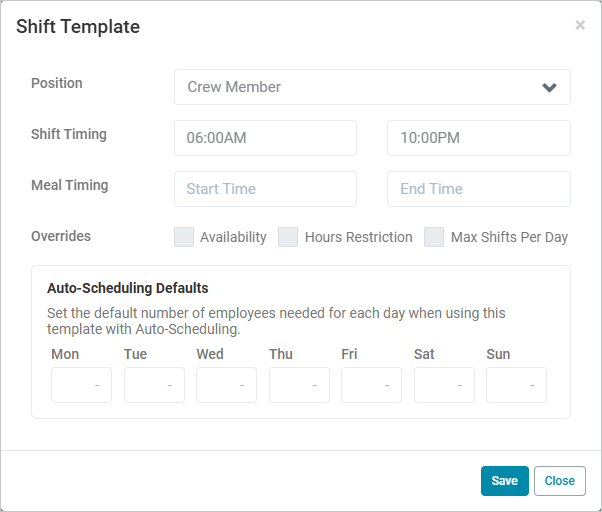
Task: Click the Sat employee count field
Action: [x=444, y=385]
